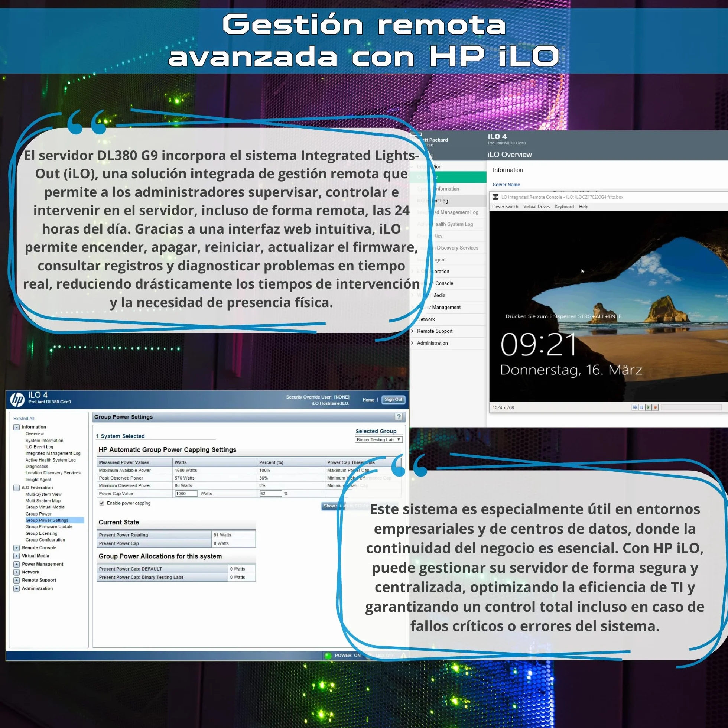Viewport: 728px width, 728px height.
Task: Collapse the iLO Federation section in the DL380 tree
Action: [x=17, y=488]
